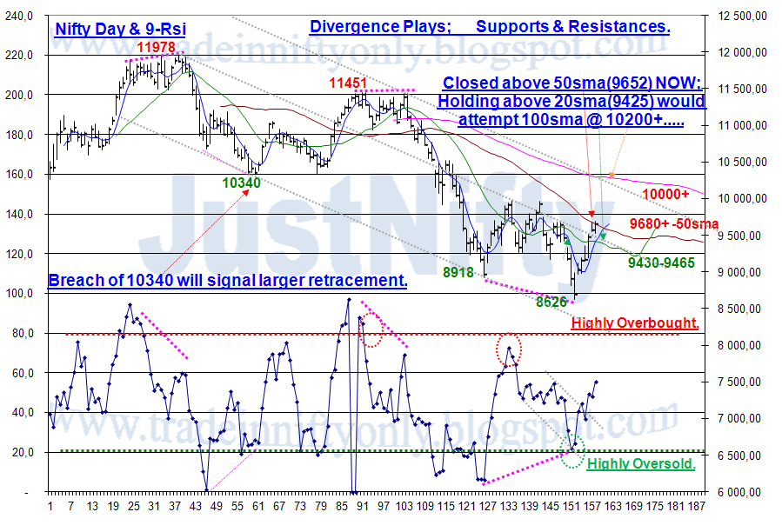
Task: Click 'Breach of 10340 will signal larger retracement.'
Action: [228, 280]
